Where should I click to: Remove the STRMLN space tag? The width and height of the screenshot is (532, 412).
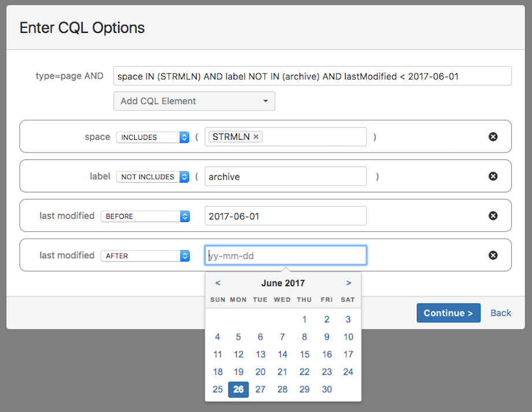[256, 137]
